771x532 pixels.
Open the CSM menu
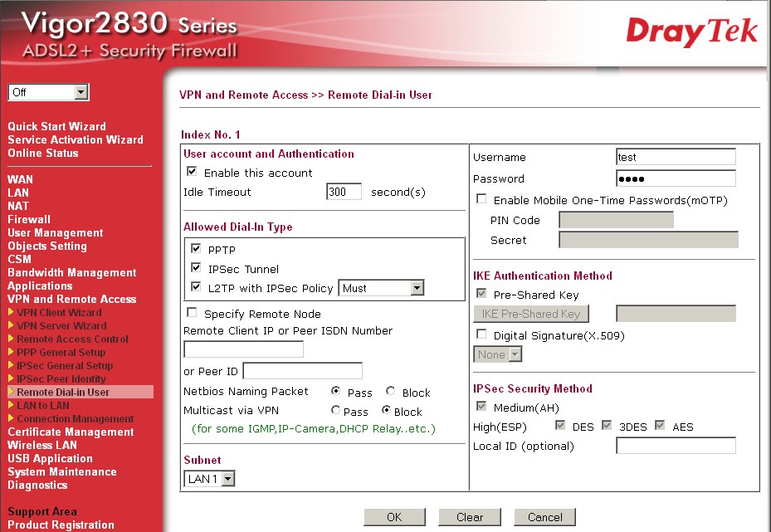point(19,259)
